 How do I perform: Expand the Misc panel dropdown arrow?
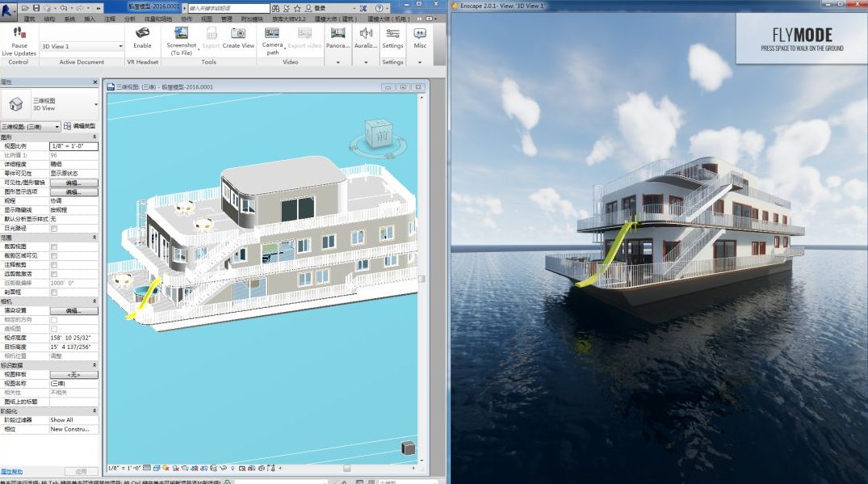click(420, 62)
